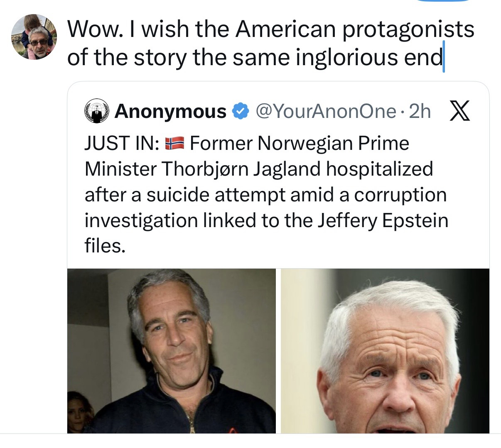The image size is (501, 448).
Task: Click the Norwegian flag emoji
Action: [x=174, y=144]
